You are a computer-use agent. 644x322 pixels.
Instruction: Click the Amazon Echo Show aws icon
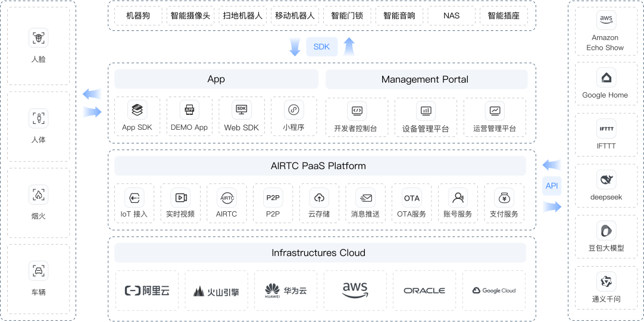coord(607,20)
